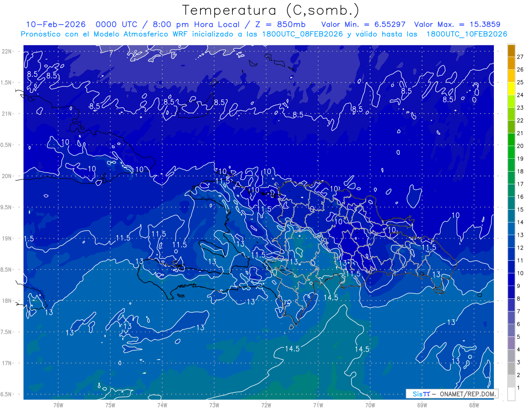Click the color legend label 5
The width and height of the screenshot is (532, 411).
[519, 337]
